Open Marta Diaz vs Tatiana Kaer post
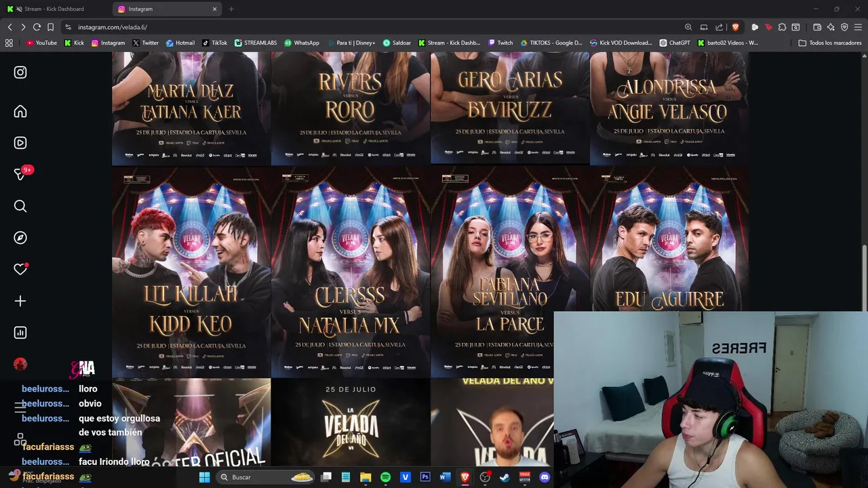 (191, 108)
